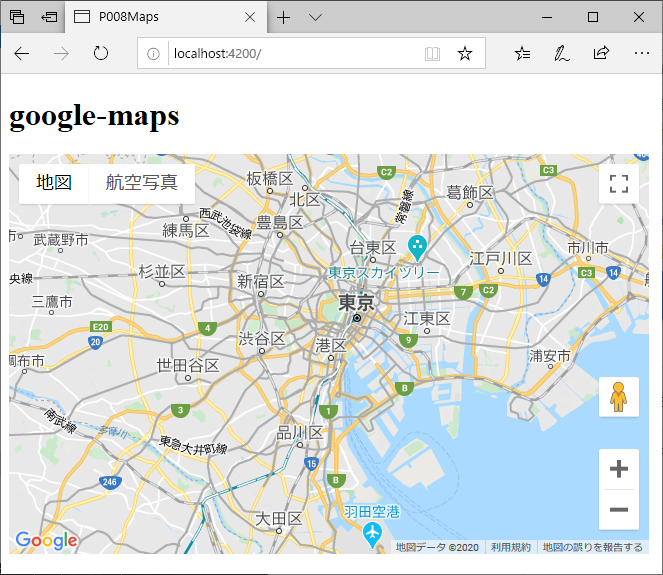663x575 pixels.
Task: Zoom in the map with plus button
Action: pyautogui.click(x=619, y=469)
